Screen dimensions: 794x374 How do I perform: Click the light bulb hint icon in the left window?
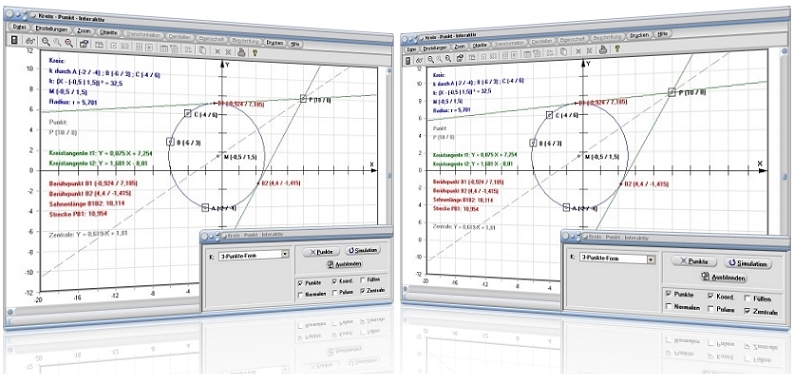255,52
